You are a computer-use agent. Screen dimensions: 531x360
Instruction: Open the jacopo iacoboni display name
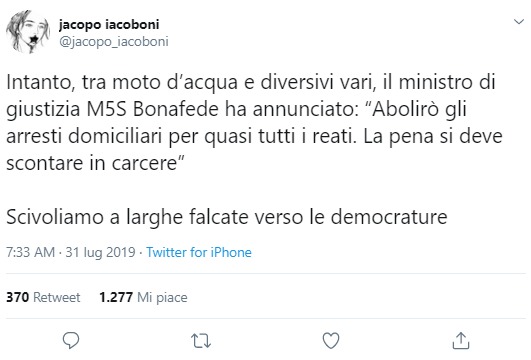(x=109, y=25)
